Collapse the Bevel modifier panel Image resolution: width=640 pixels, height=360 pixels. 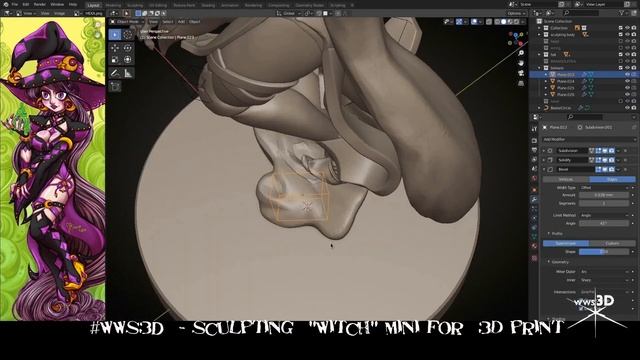(544, 169)
